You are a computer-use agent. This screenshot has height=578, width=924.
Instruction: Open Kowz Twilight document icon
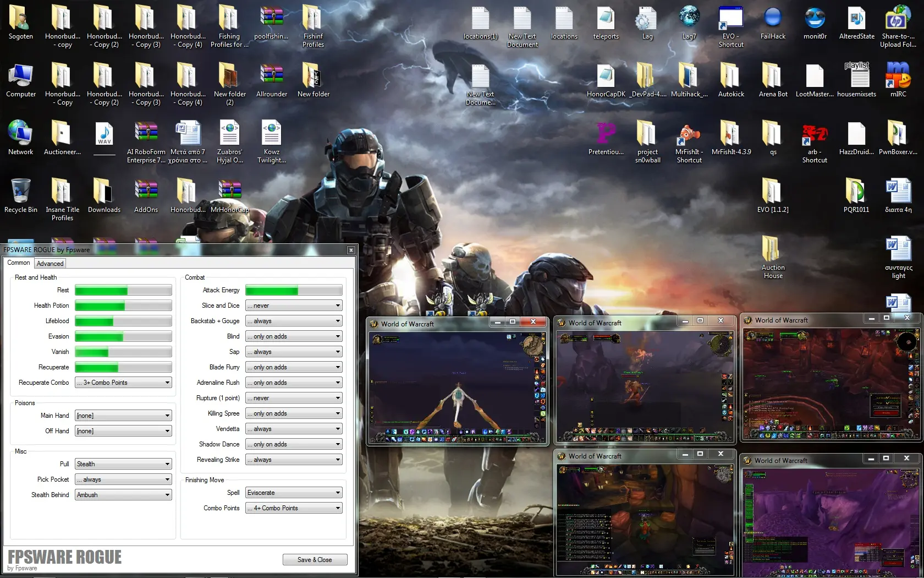coord(271,142)
